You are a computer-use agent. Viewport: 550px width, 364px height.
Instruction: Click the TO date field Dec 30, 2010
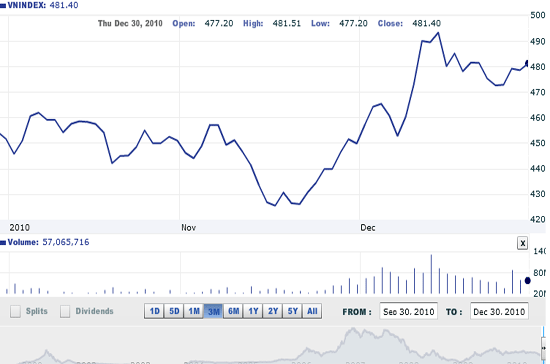[499, 311]
